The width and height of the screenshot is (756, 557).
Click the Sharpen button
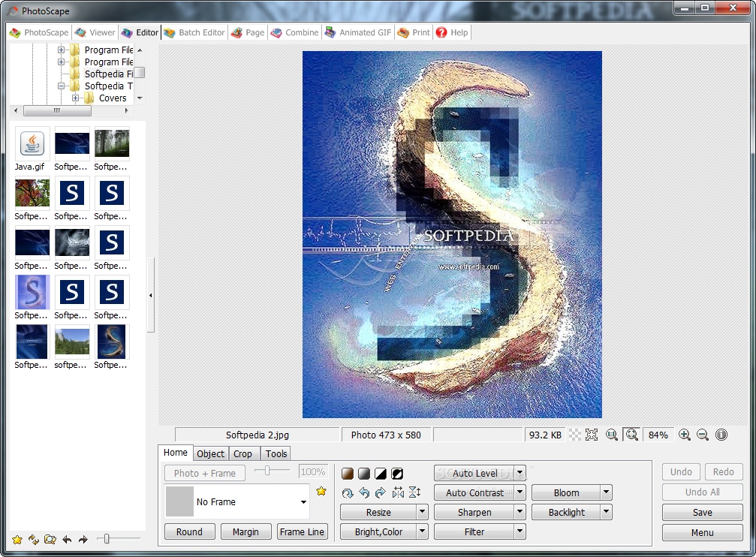click(474, 512)
